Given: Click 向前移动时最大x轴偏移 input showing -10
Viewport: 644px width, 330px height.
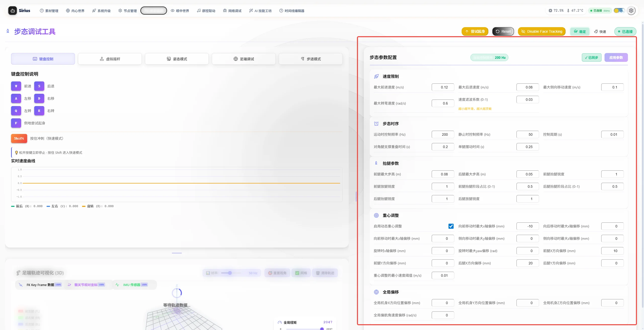Looking at the screenshot, I should 528,226.
